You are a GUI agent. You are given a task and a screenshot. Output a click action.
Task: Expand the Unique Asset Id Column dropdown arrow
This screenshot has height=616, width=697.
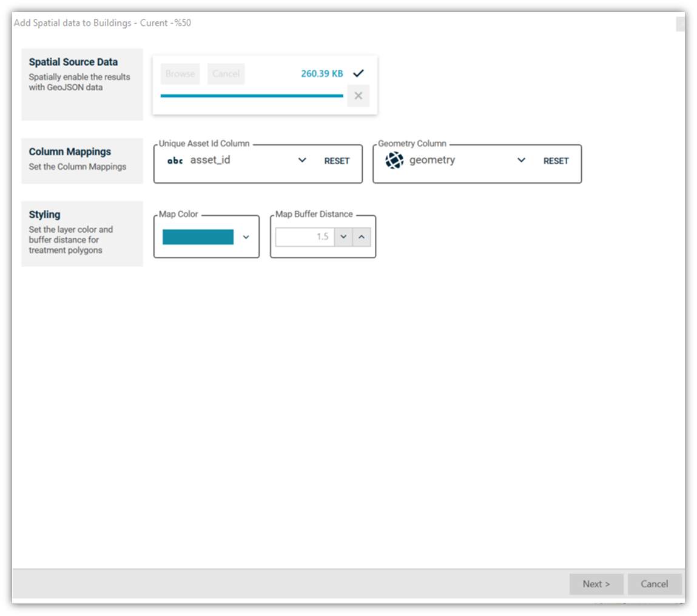pos(302,160)
